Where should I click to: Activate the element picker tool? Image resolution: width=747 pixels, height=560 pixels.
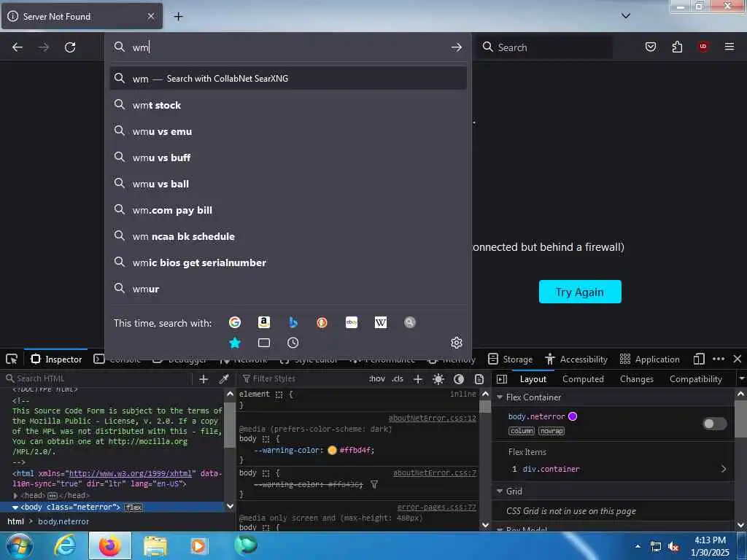pos(12,359)
